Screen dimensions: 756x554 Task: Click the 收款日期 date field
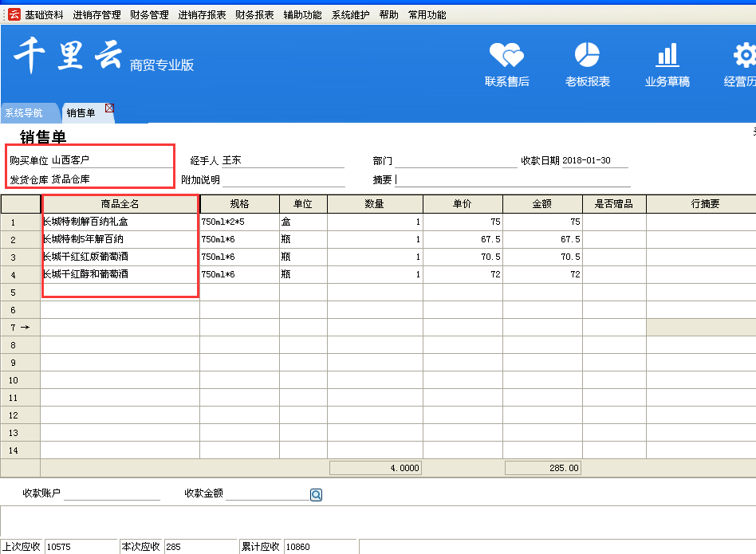[594, 160]
